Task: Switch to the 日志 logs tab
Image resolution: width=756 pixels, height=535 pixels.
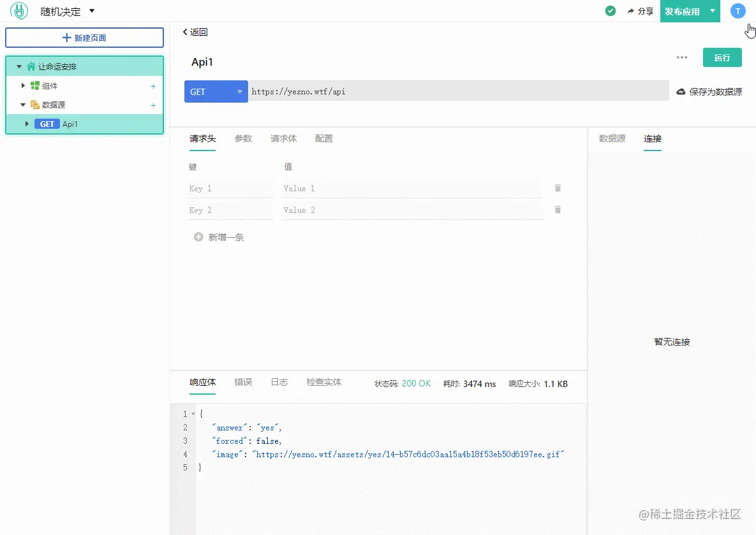Action: click(279, 382)
